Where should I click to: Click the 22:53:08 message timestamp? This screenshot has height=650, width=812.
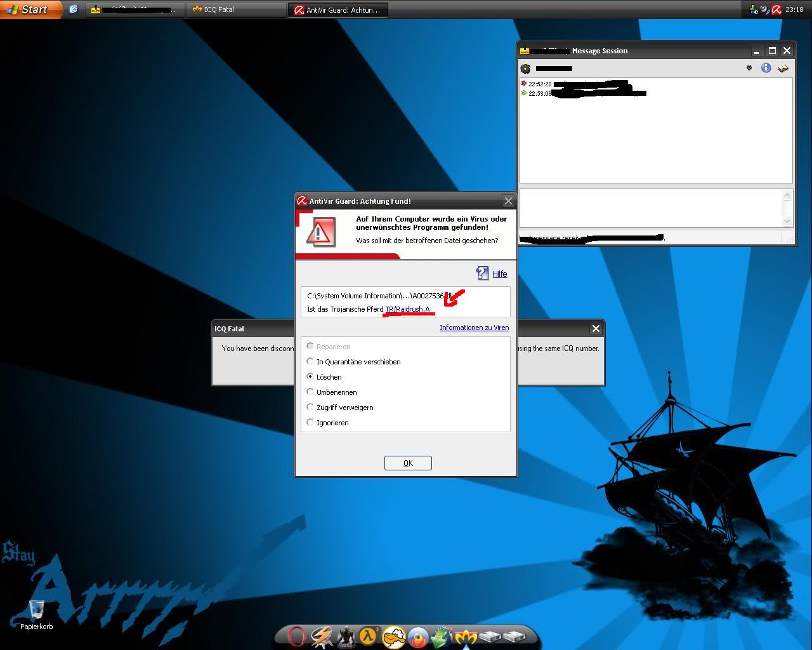pos(540,93)
